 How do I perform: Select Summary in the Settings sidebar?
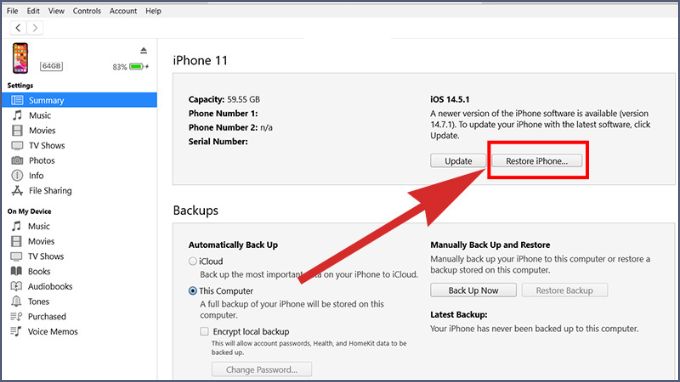pyautogui.click(x=79, y=100)
